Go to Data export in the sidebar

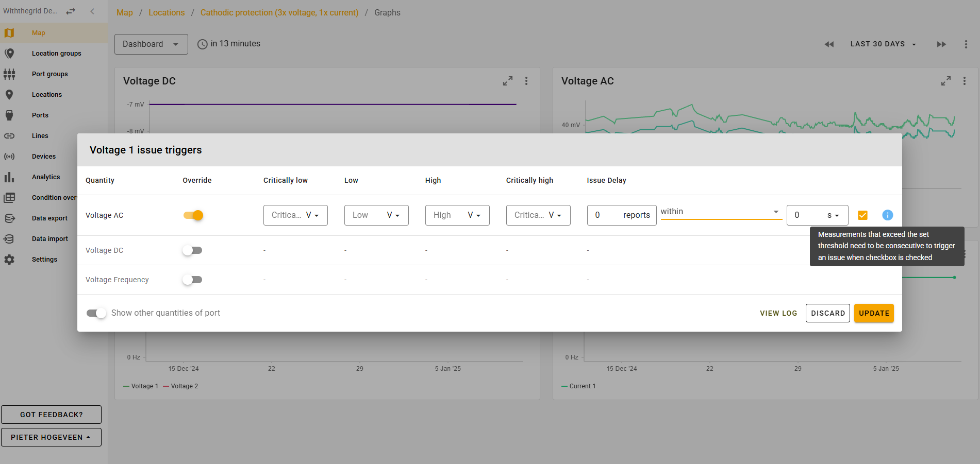coord(49,218)
